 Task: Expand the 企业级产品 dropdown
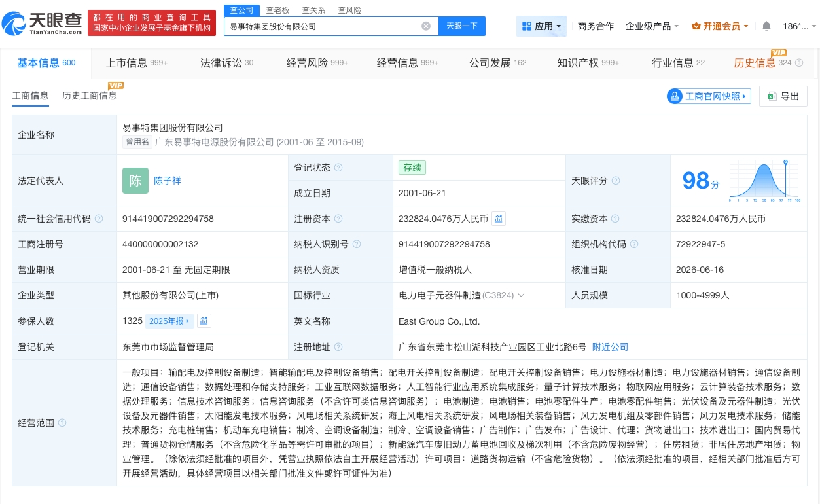(676, 27)
